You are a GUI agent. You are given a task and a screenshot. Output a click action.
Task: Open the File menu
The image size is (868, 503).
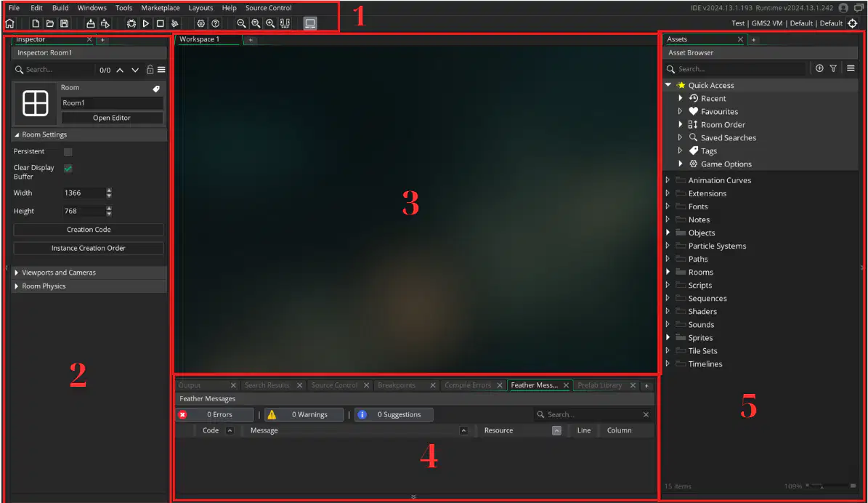[x=14, y=8]
